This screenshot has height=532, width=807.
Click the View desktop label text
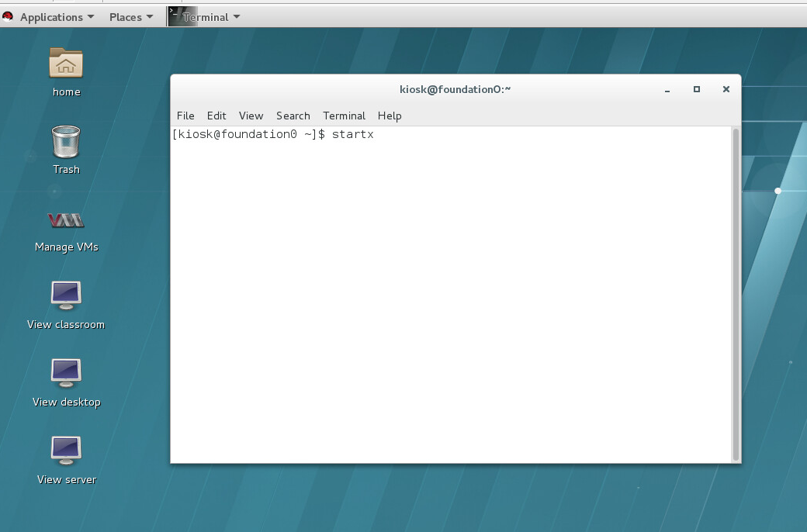67,402
